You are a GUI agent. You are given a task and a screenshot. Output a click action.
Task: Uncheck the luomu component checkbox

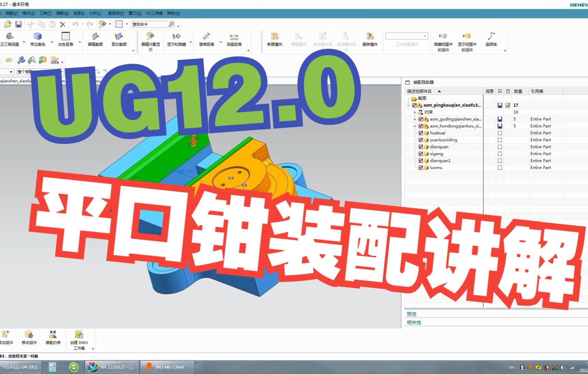pyautogui.click(x=421, y=168)
